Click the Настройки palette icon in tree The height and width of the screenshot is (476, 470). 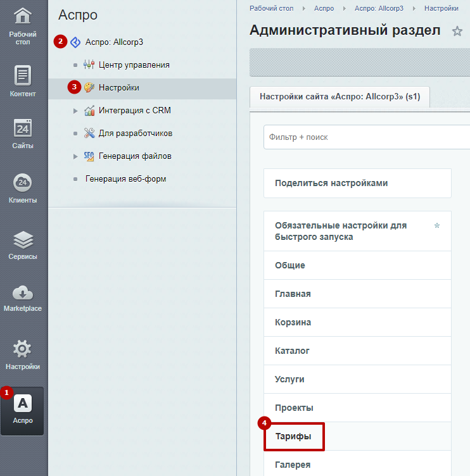[x=89, y=87]
